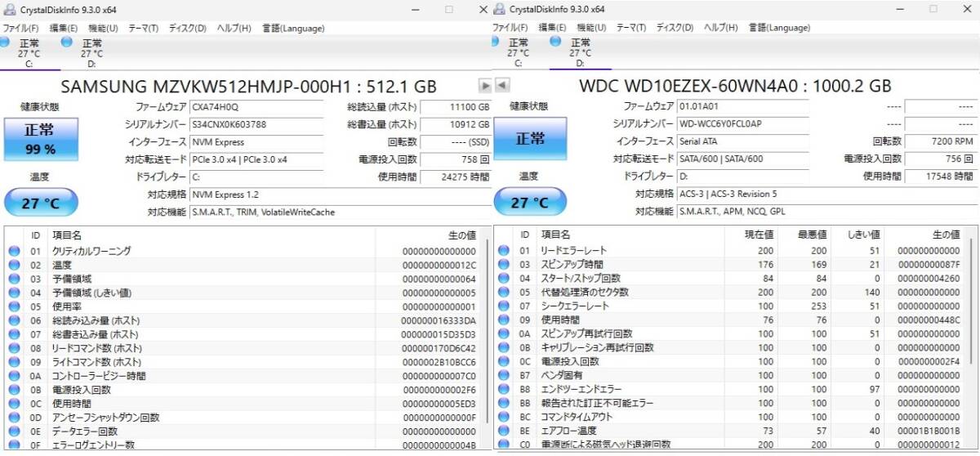Click status orb for アンセーフシャットダウン回数 row
The image size is (980, 456).
[14, 418]
